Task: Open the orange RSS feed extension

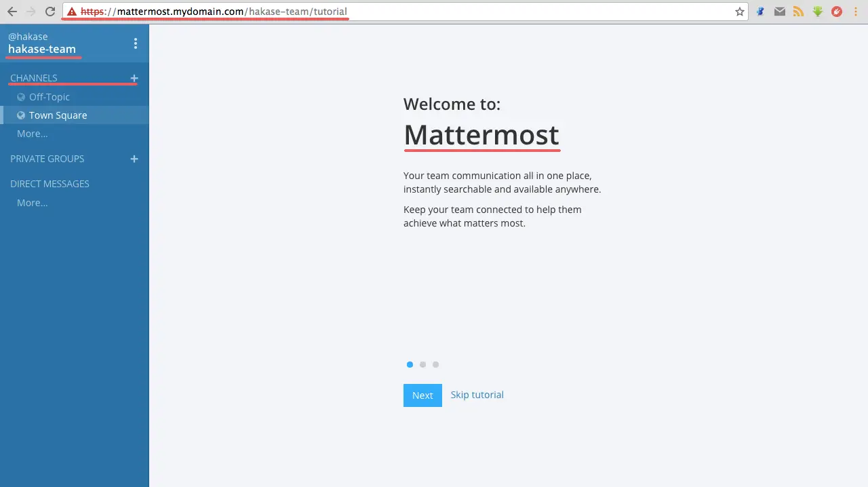Action: [799, 12]
